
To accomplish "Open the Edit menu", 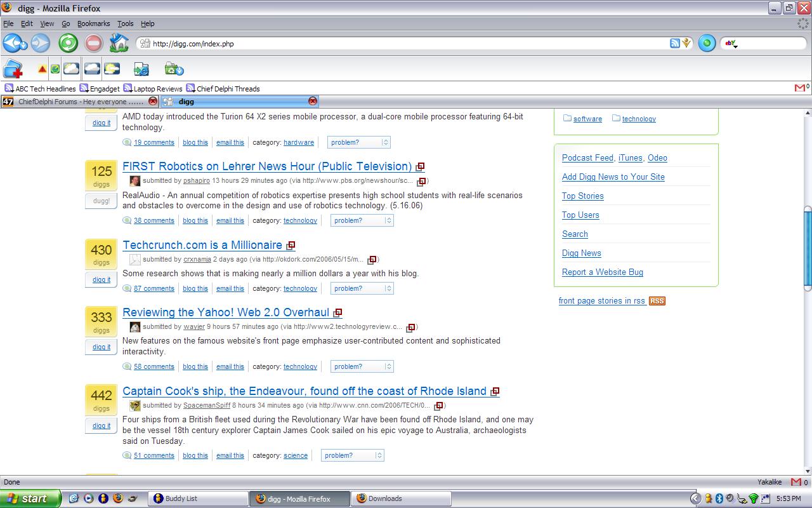I will 27,23.
